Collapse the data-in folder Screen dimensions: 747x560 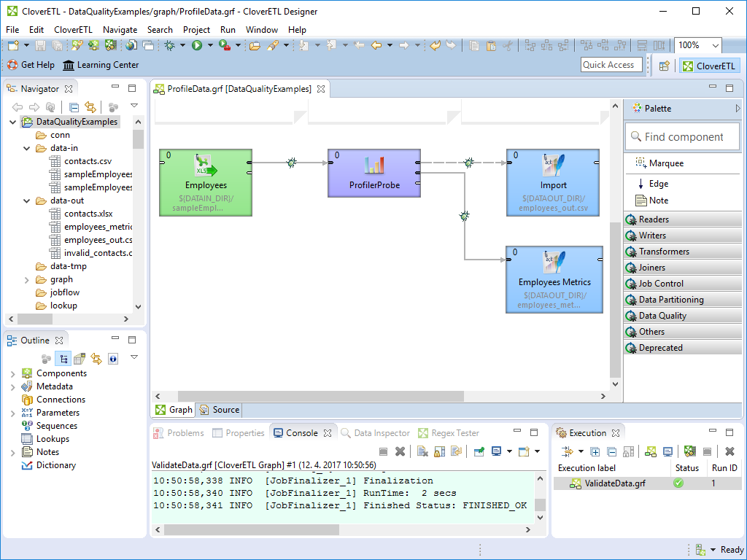tap(27, 148)
